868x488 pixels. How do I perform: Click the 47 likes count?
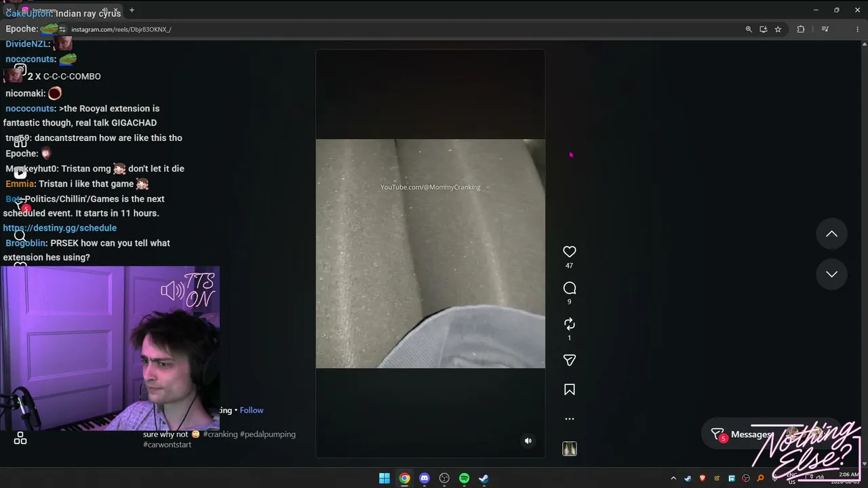pos(570,266)
